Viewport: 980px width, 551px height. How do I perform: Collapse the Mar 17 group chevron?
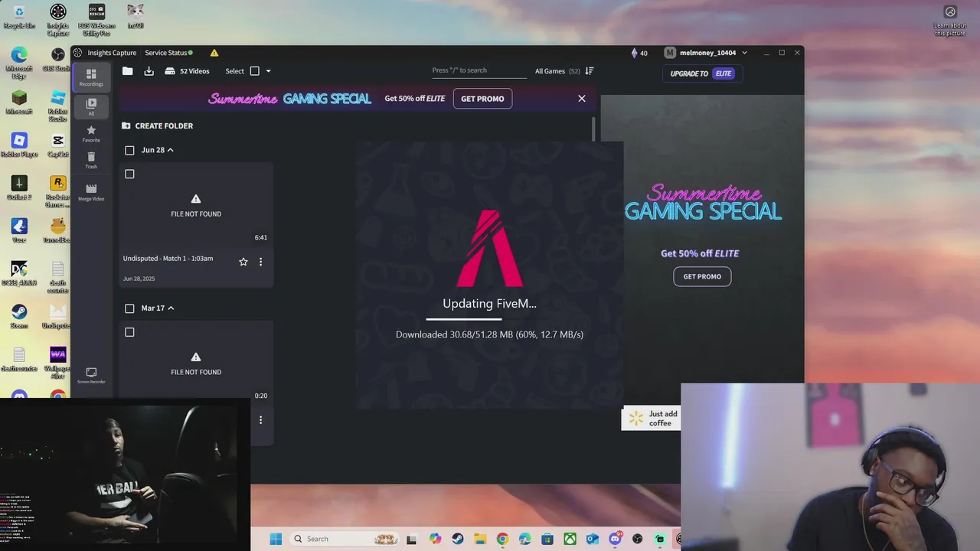pos(171,308)
